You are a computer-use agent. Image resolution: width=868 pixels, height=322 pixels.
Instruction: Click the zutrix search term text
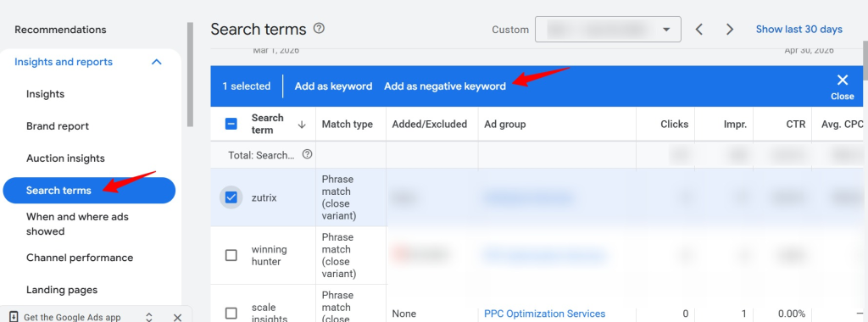point(264,197)
